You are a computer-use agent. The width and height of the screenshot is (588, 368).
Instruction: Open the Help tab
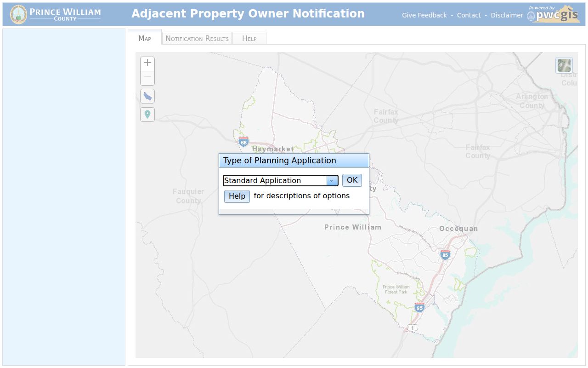pyautogui.click(x=249, y=39)
